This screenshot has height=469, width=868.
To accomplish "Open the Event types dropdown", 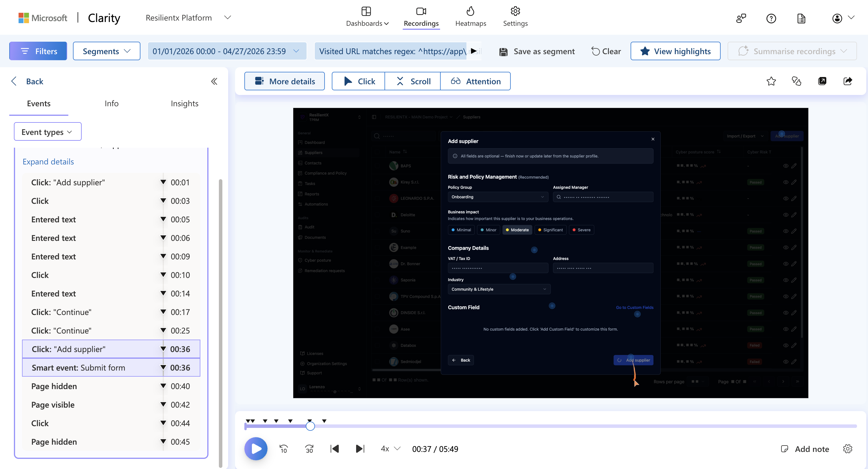I will click(x=47, y=132).
